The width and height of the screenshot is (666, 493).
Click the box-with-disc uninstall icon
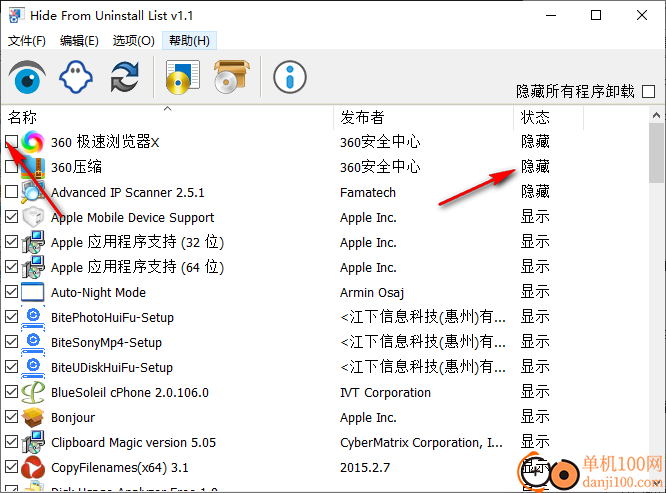pos(231,77)
